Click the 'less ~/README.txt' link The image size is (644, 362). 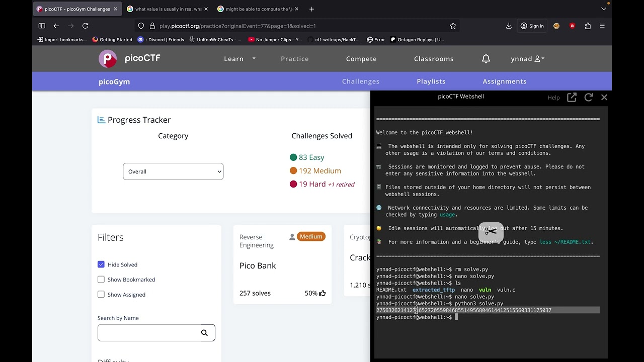click(x=565, y=242)
